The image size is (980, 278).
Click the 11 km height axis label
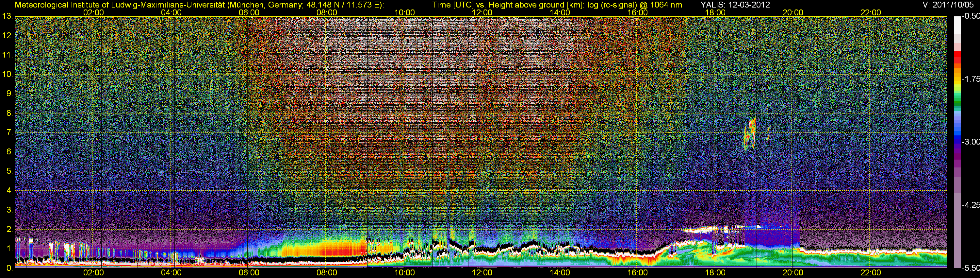coord(7,55)
